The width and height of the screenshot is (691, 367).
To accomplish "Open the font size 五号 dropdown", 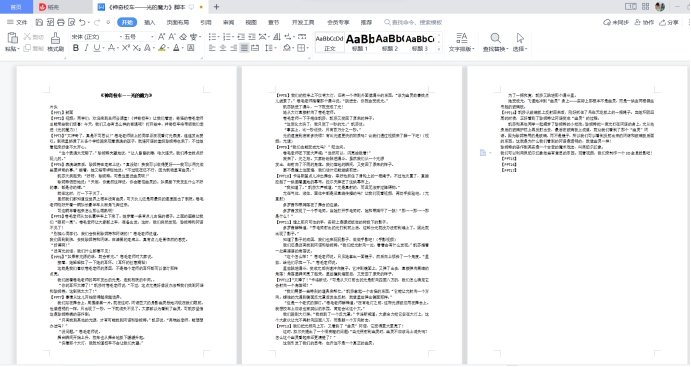I will click(x=139, y=37).
